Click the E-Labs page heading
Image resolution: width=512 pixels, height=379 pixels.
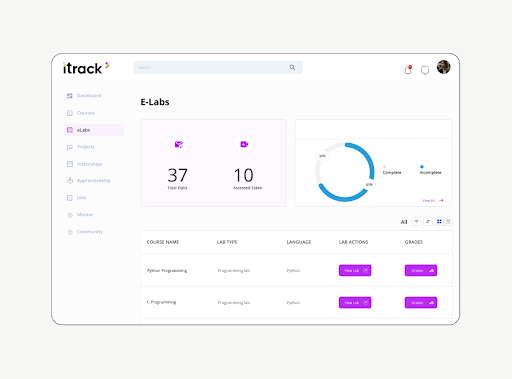155,102
